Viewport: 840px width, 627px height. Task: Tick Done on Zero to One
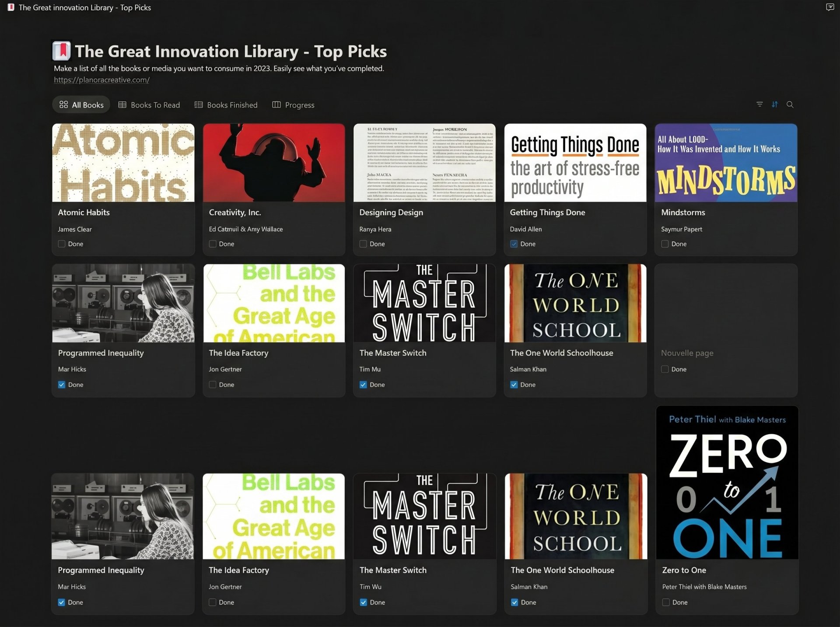[665, 602]
